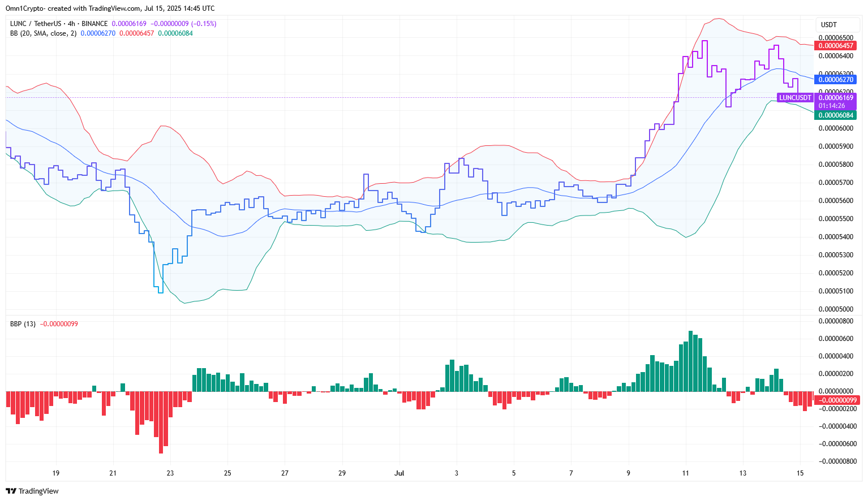Open the BB (20, SMA, close, 2) indicator legend

[43, 33]
